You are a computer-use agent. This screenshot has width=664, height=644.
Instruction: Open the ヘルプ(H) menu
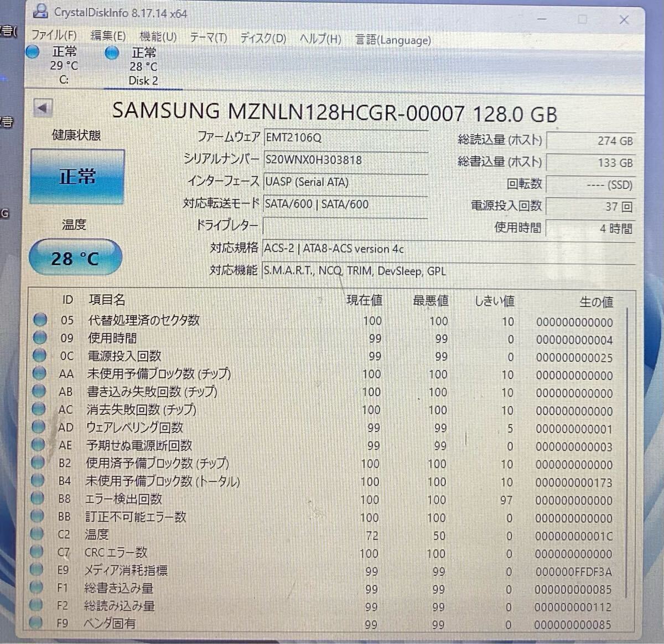coord(320,39)
